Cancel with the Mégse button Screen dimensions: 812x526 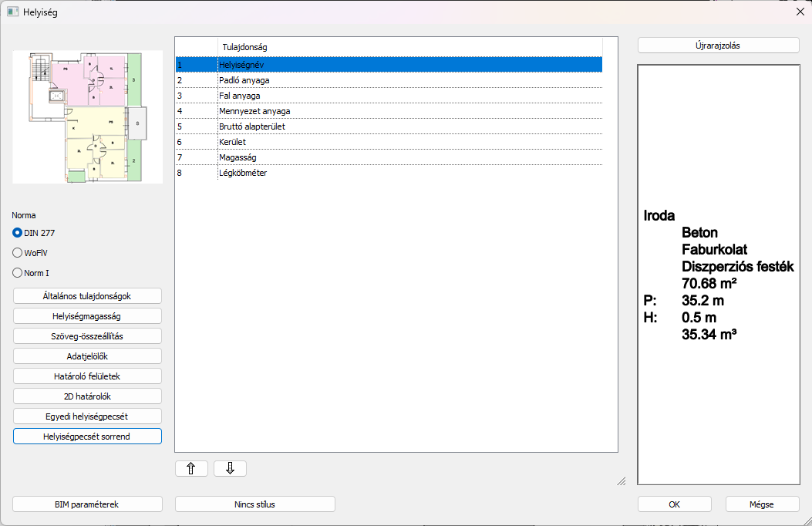pyautogui.click(x=762, y=504)
